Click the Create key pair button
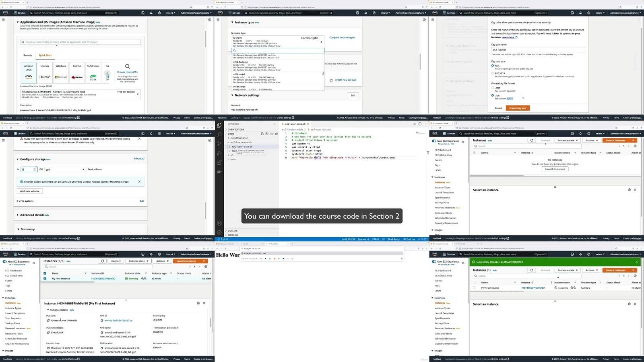This screenshot has width=644, height=362. coord(518,108)
